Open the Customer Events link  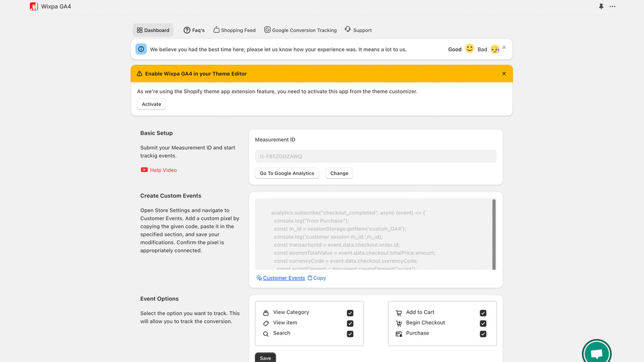point(284,278)
